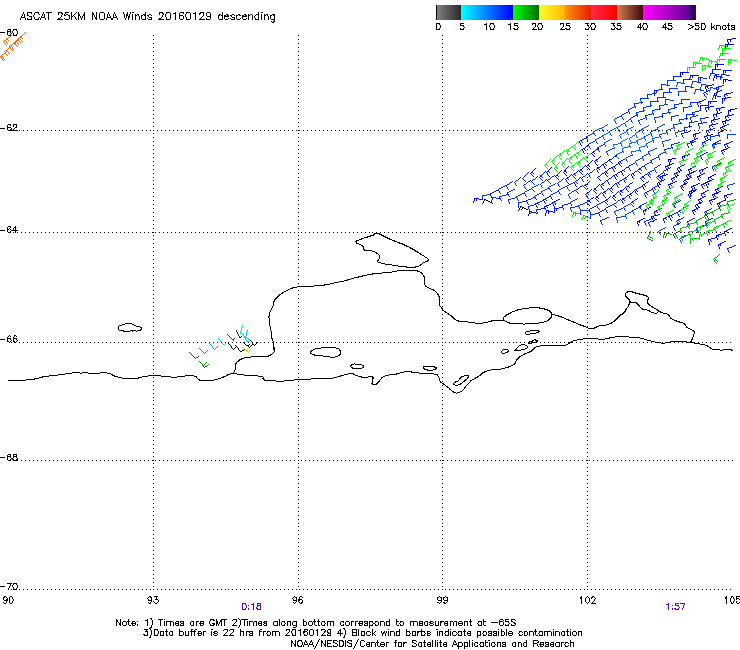Click the note text 'Times are GMT'
This screenshot has height=650, width=740.
(x=193, y=623)
